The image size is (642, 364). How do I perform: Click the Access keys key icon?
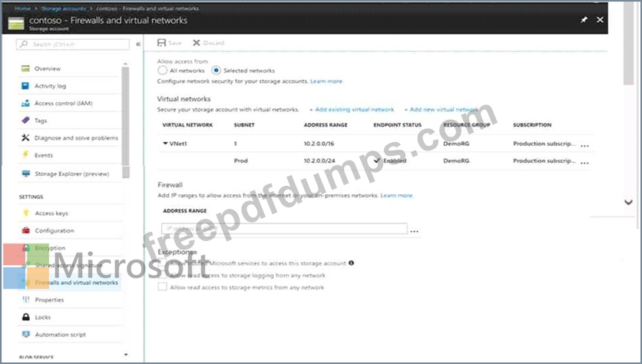click(x=26, y=213)
